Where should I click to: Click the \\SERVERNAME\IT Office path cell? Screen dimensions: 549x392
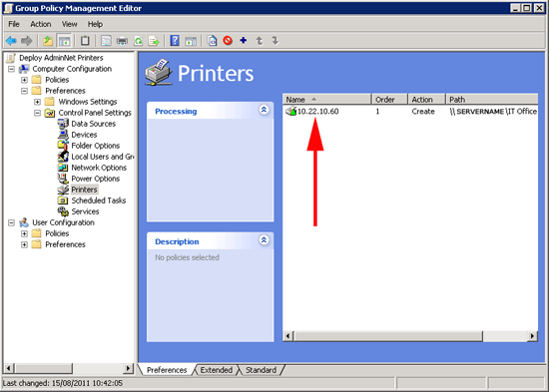pos(493,112)
